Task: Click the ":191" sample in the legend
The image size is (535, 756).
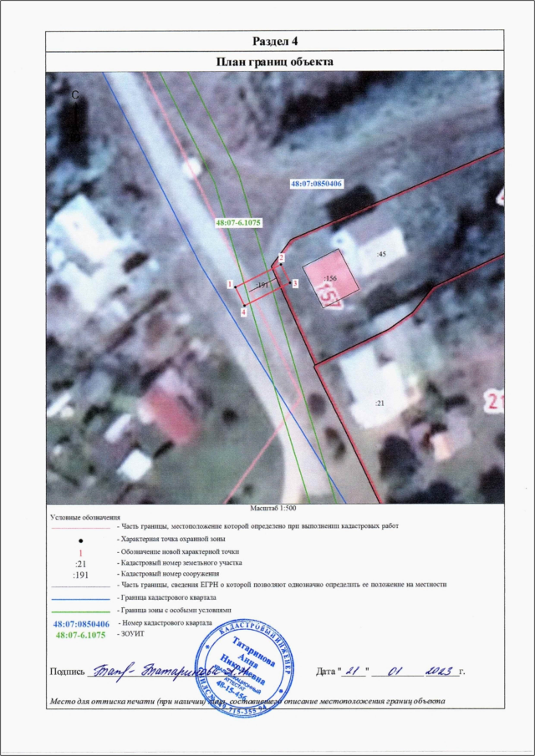Action: pyautogui.click(x=80, y=575)
